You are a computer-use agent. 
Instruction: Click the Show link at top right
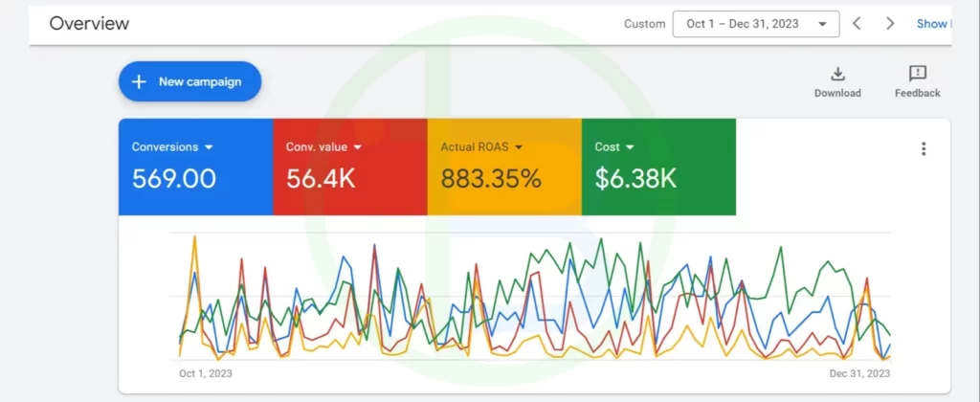(931, 24)
